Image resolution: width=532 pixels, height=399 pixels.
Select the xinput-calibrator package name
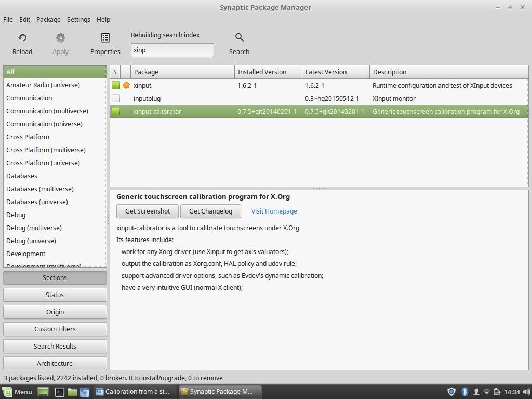click(157, 112)
